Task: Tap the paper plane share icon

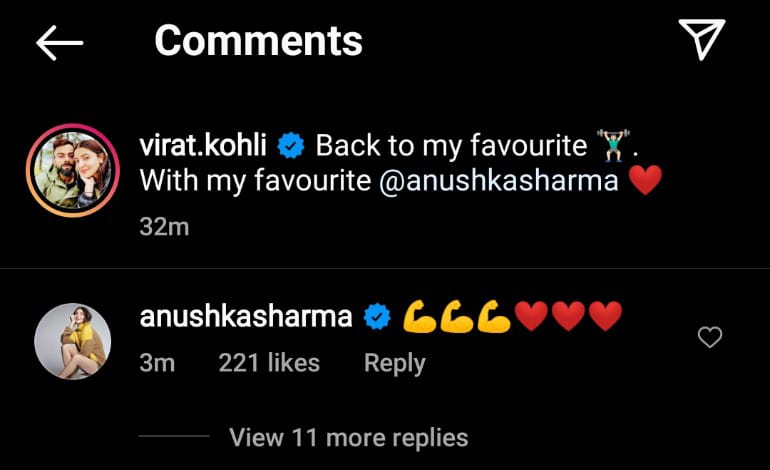Action: tap(700, 40)
